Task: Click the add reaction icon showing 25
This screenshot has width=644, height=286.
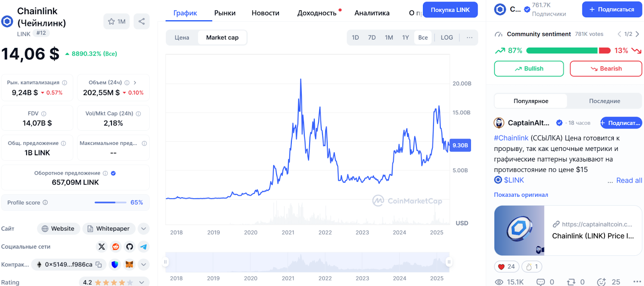Action: click(601, 282)
